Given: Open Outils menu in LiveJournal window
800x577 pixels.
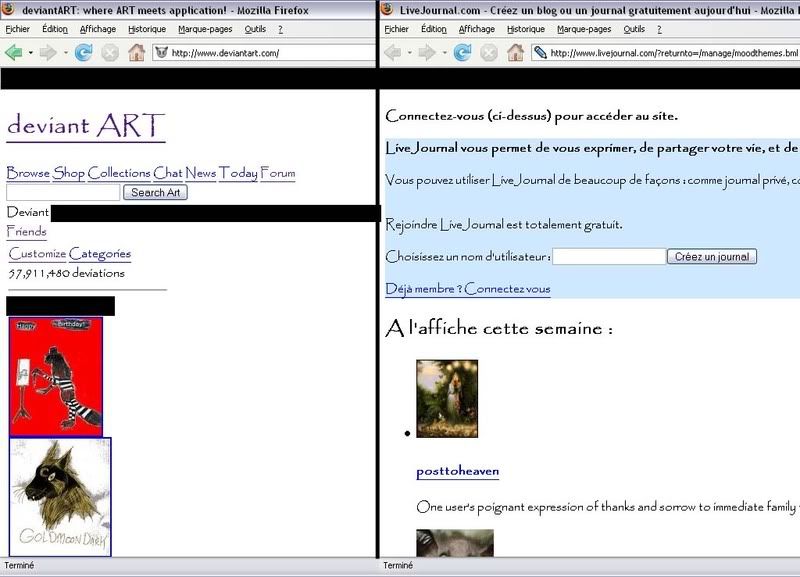Looking at the screenshot, I should pyautogui.click(x=634, y=29).
